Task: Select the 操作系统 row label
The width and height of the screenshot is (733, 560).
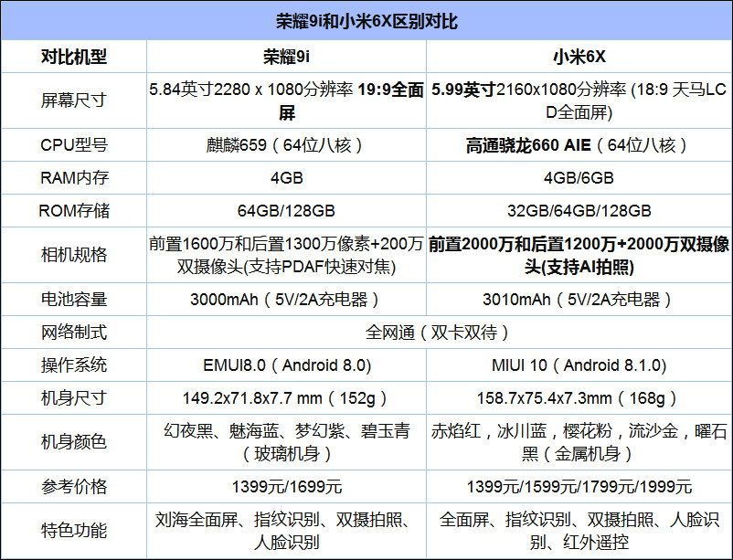Action: point(74,365)
